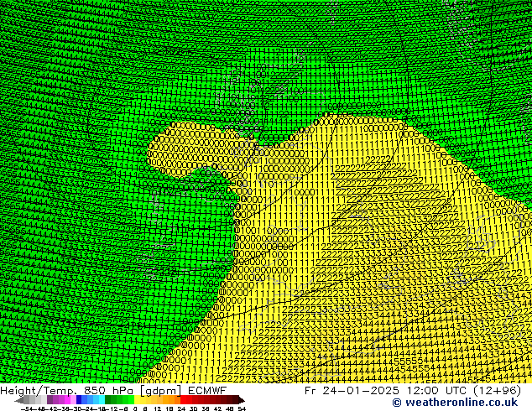Click the (12+96) forecast offset text
Image resolution: width=532 pixels, height=411 pixels.
coord(497,391)
